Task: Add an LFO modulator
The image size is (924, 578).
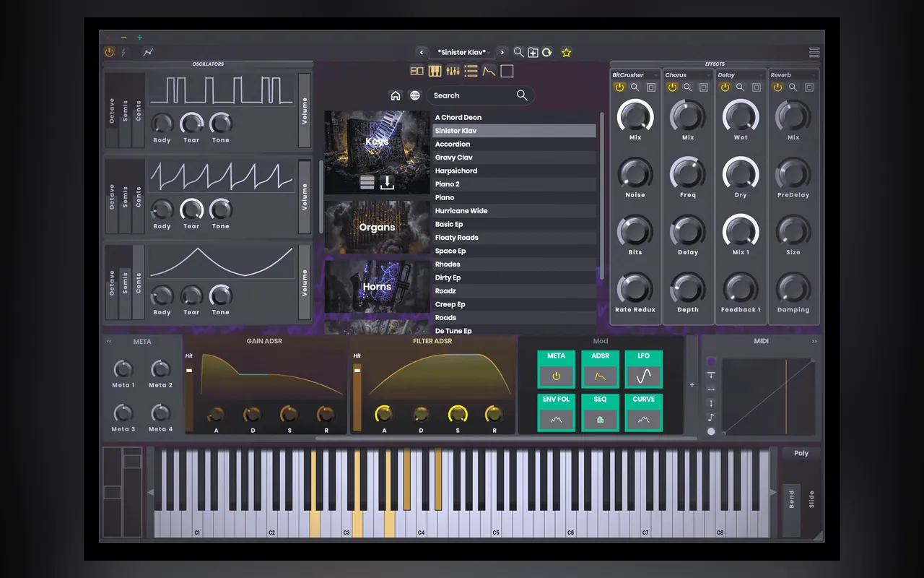Action: tap(644, 369)
